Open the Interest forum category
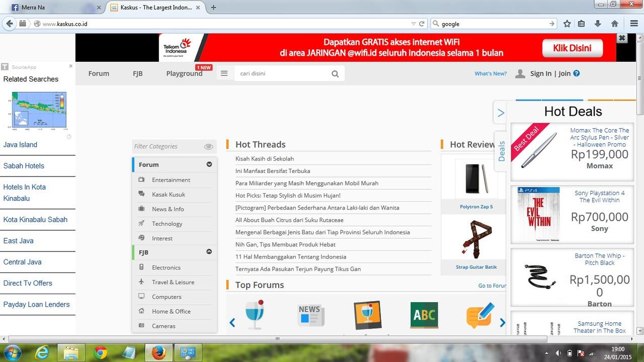The height and width of the screenshot is (362, 644). point(162,238)
